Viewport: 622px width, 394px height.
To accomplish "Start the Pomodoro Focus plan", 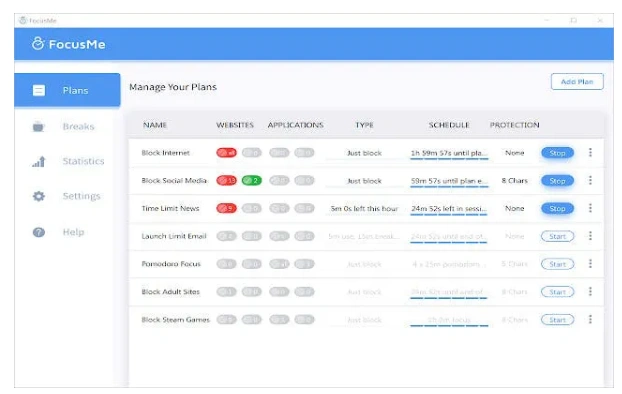I will [557, 264].
